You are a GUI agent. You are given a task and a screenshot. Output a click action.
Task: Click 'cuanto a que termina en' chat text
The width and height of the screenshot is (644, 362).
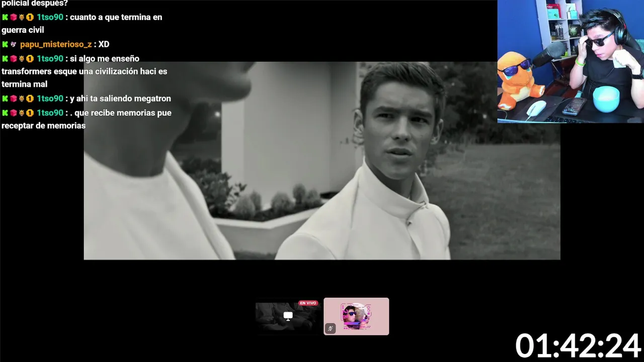(x=116, y=17)
